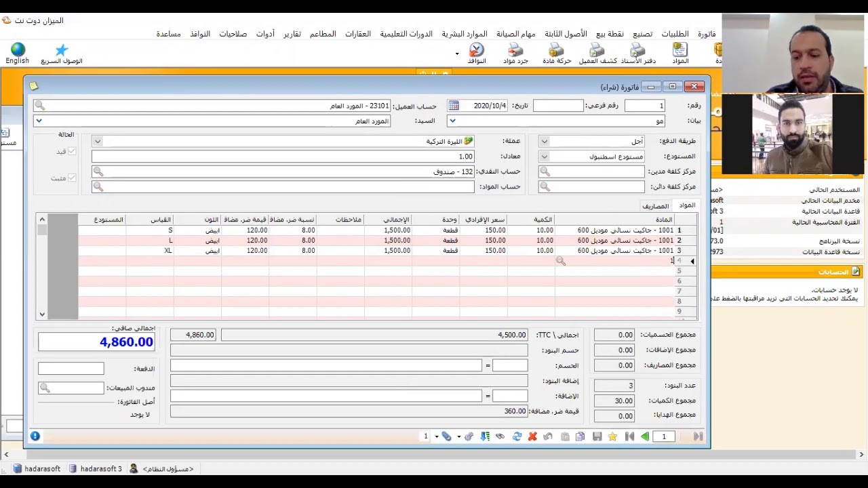Switch to the المصاريف tab
The width and height of the screenshot is (868, 488).
click(656, 206)
